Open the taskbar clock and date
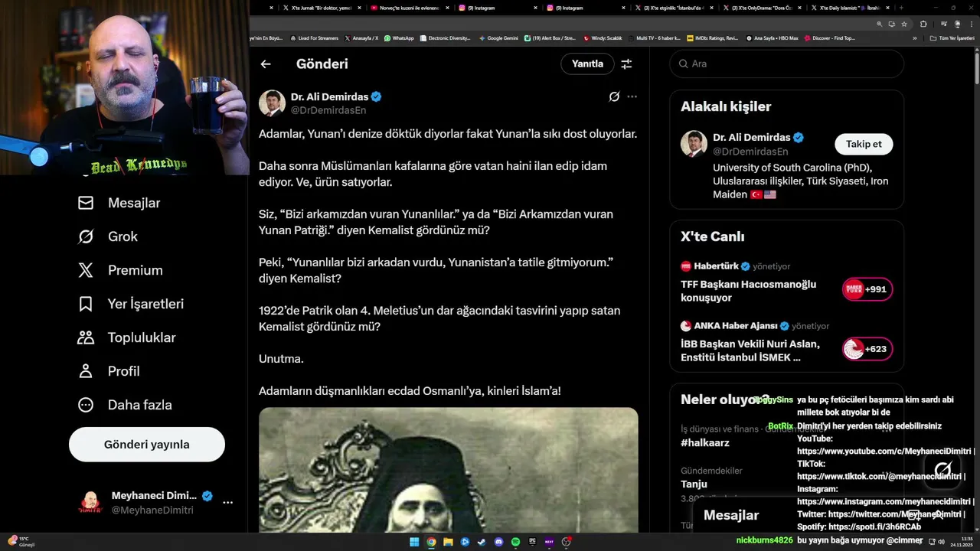 (x=961, y=542)
